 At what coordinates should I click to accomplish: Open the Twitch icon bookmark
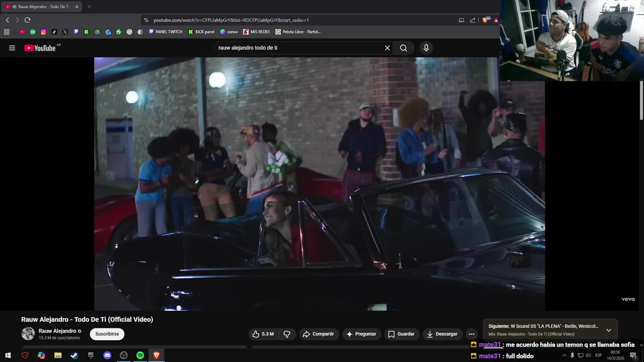(x=76, y=32)
